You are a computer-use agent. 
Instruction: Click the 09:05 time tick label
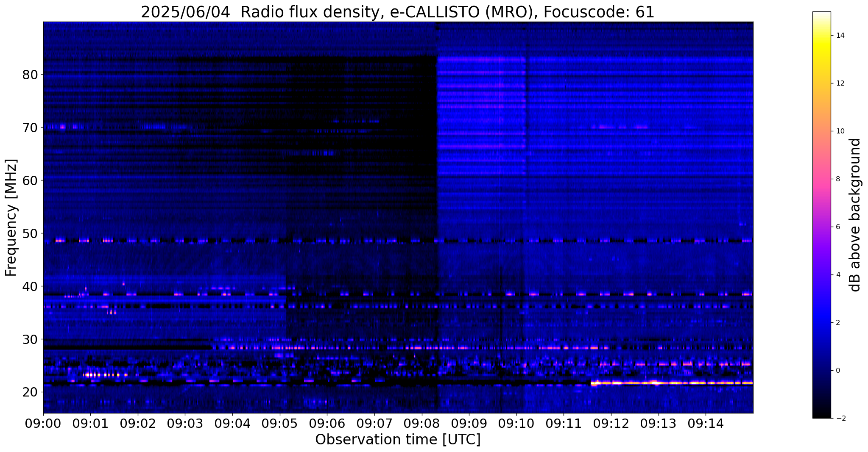[280, 424]
